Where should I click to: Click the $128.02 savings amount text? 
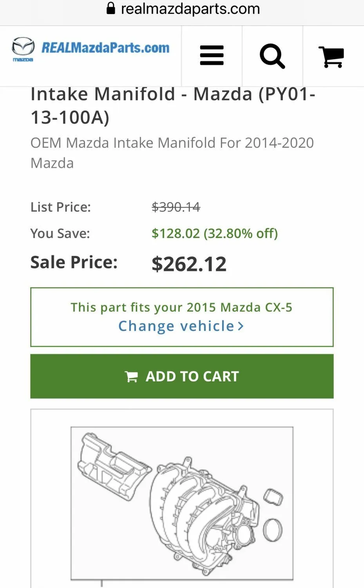176,234
